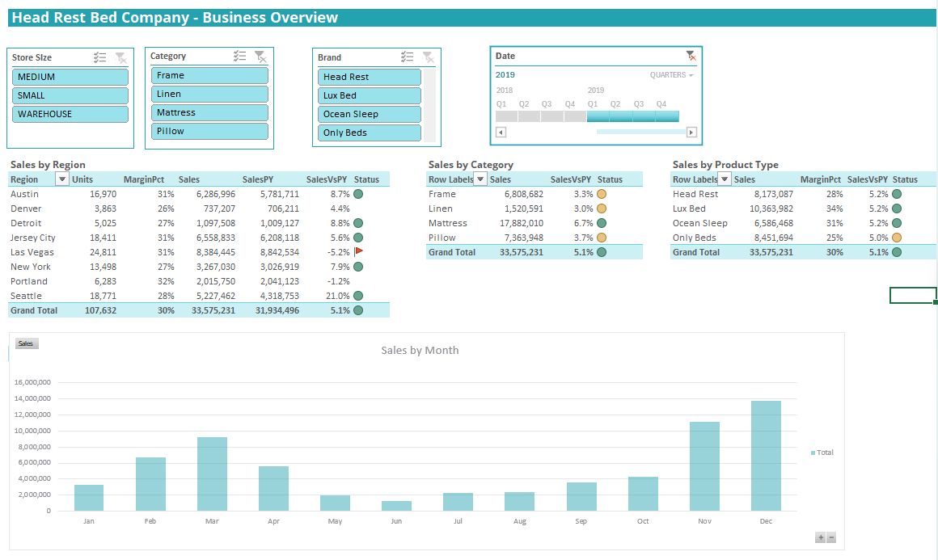Screen dimensions: 938x560
Task: Toggle the Only Beds brand filter
Action: pyautogui.click(x=369, y=133)
